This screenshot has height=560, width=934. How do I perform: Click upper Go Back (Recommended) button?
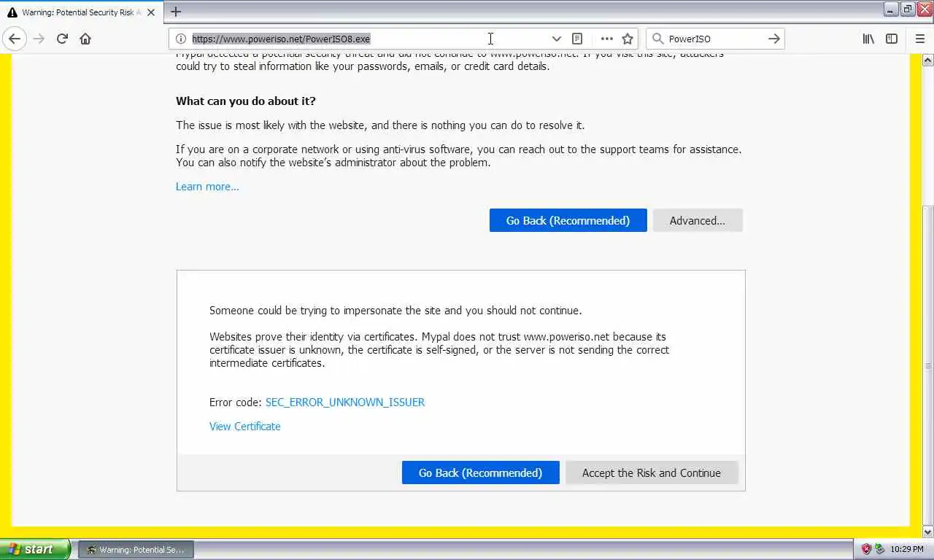pyautogui.click(x=568, y=220)
